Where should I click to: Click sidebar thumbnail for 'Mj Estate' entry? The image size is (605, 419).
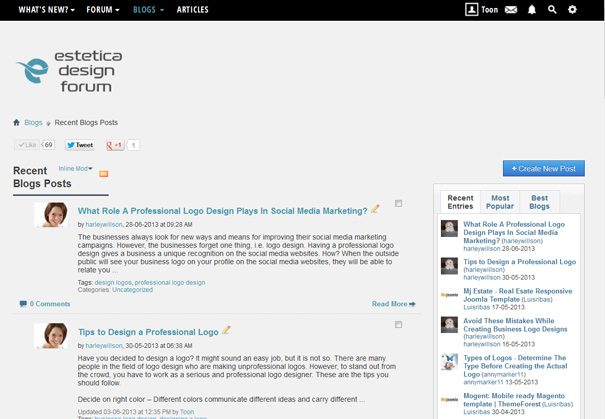click(449, 295)
